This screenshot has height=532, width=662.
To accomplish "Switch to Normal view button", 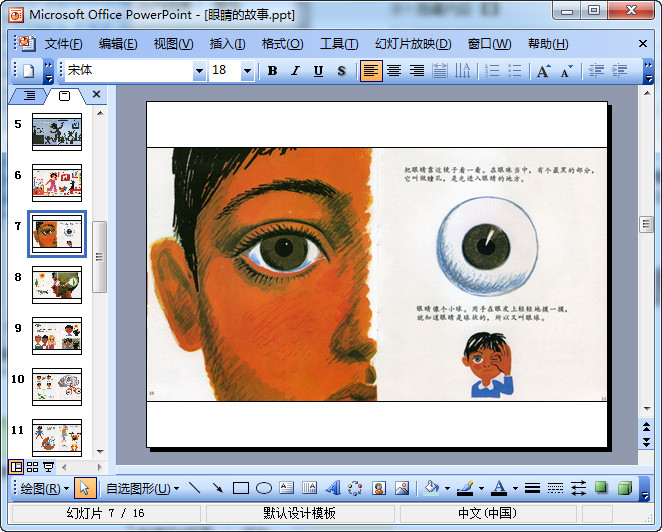I will (16, 467).
